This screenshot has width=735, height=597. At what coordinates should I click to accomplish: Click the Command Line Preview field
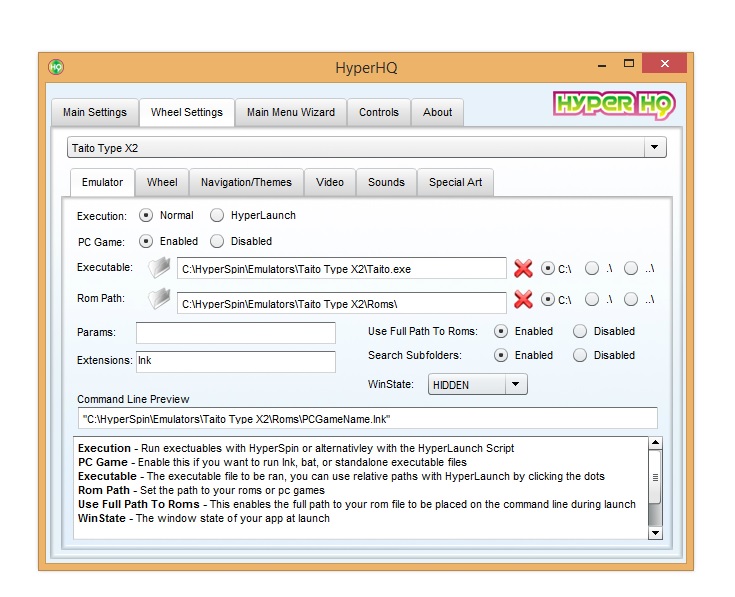(368, 418)
